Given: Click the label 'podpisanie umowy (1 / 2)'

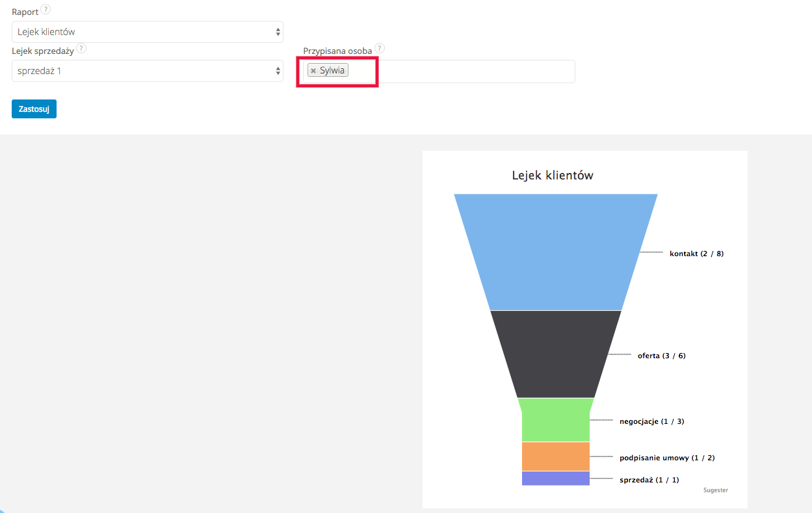Looking at the screenshot, I should tap(667, 458).
